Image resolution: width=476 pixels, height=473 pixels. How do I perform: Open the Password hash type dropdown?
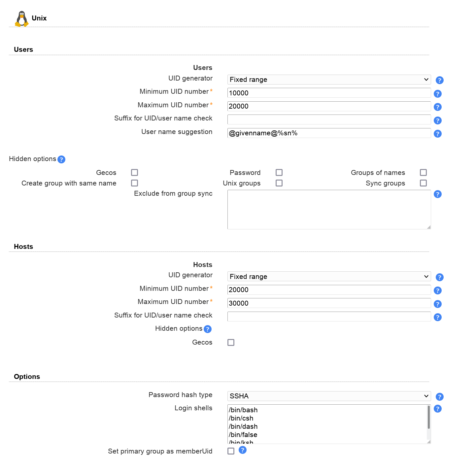(329, 396)
